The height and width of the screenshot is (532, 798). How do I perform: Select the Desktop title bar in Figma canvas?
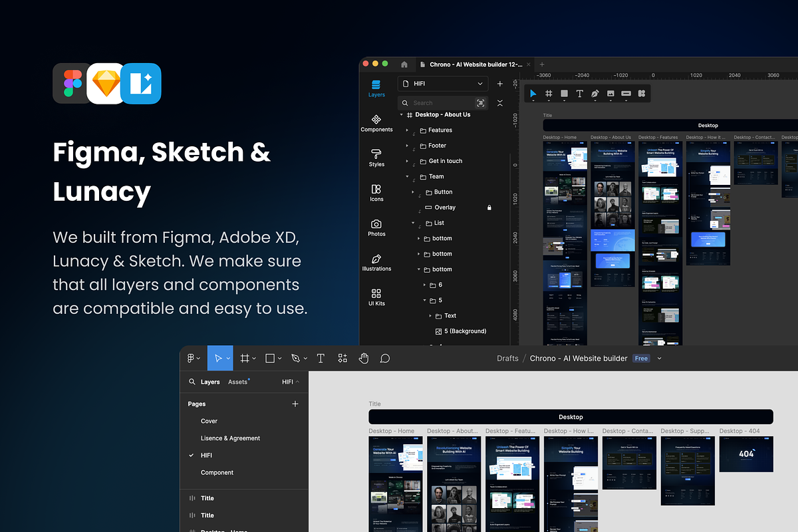click(571, 417)
